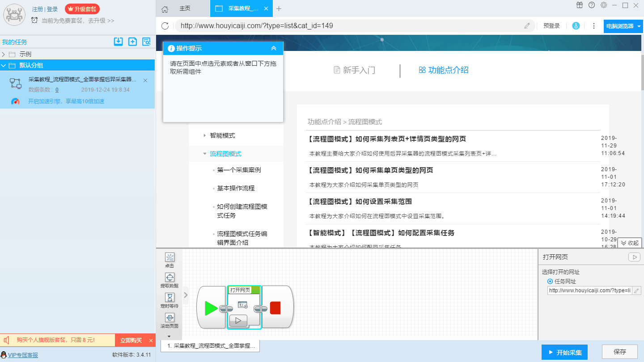
Task: Collapse the 操作提示 hint panel
Action: [274, 48]
